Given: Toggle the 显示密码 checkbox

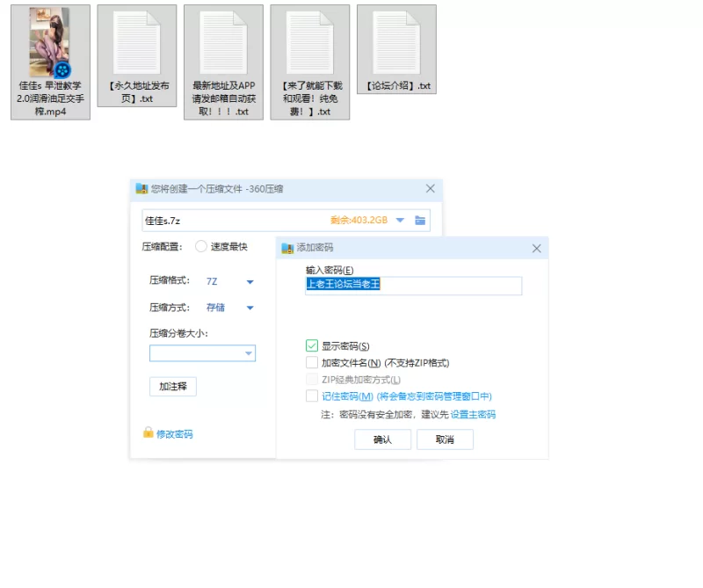Looking at the screenshot, I should click(x=312, y=345).
